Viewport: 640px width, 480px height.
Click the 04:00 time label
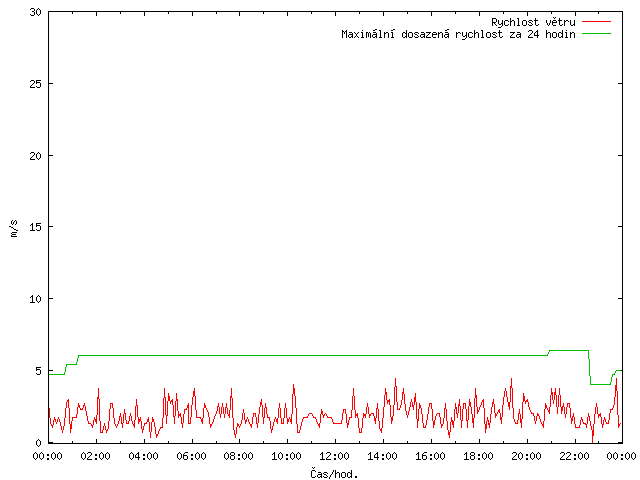pyautogui.click(x=143, y=456)
